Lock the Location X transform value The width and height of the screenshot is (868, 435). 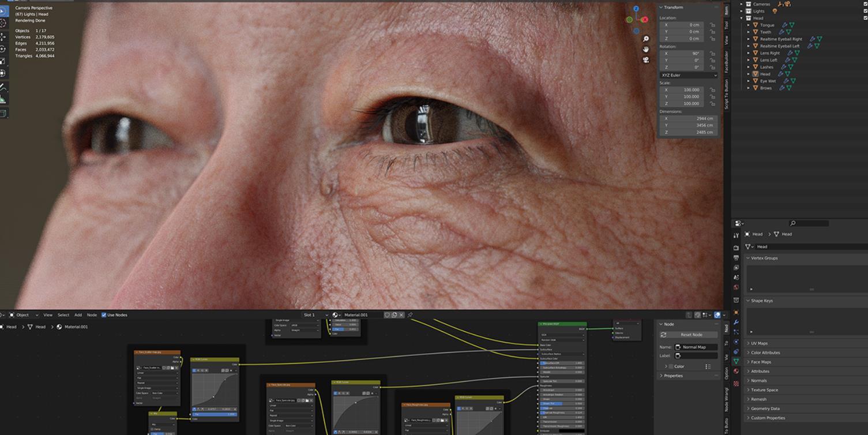click(x=712, y=25)
